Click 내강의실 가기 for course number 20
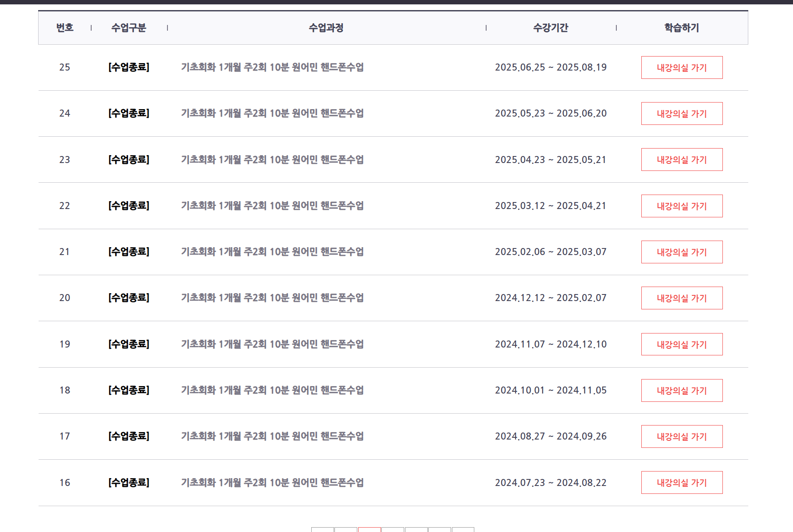This screenshot has width=793, height=532. tap(682, 298)
